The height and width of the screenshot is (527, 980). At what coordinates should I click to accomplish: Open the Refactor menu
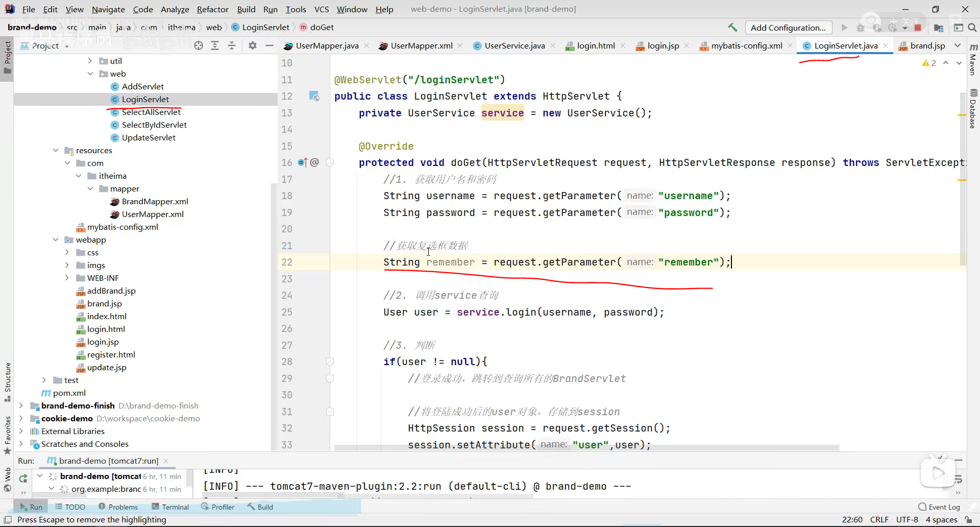[212, 9]
